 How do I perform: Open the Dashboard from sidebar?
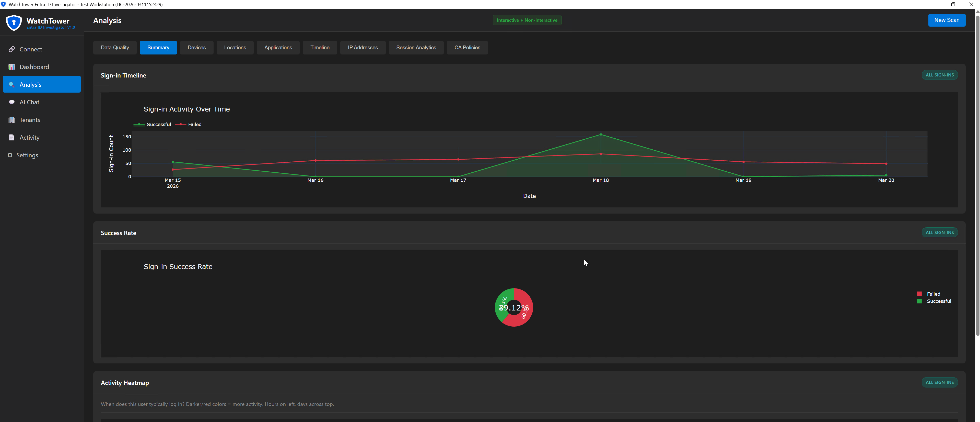coord(12,67)
